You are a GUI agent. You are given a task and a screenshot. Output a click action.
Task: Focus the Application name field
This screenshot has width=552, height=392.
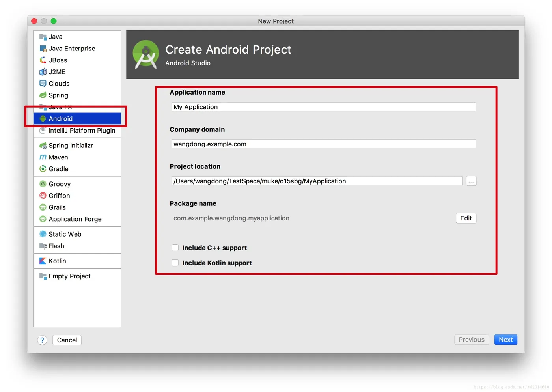click(x=324, y=107)
